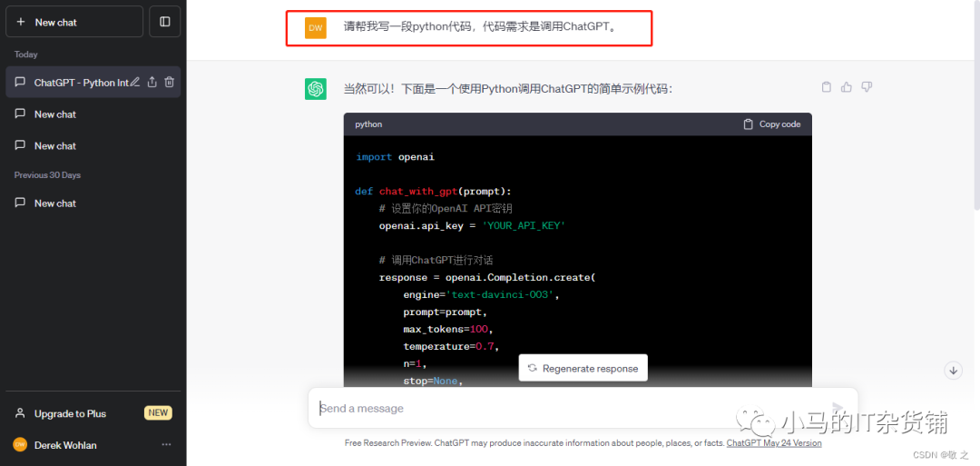
Task: Click the ChatGPT logo avatar in response
Action: pyautogui.click(x=316, y=89)
